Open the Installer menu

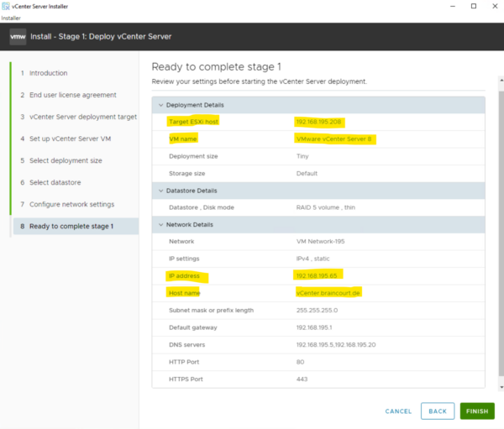(x=11, y=18)
